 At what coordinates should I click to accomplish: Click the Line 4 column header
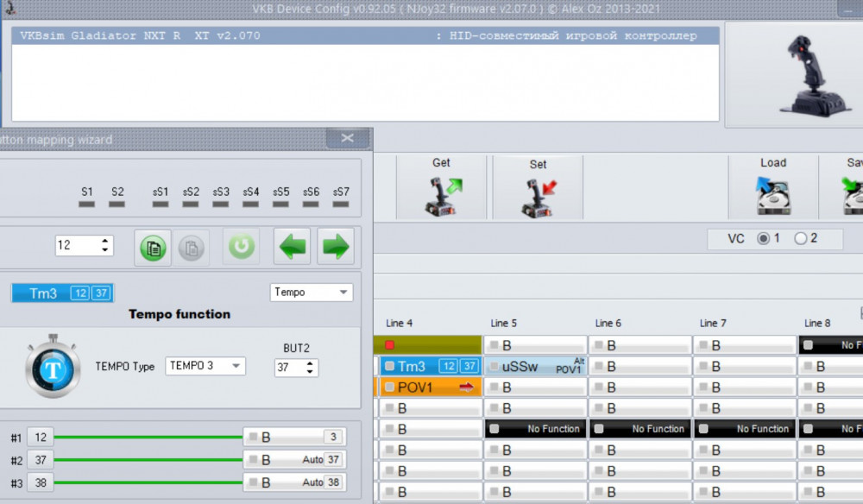click(399, 324)
